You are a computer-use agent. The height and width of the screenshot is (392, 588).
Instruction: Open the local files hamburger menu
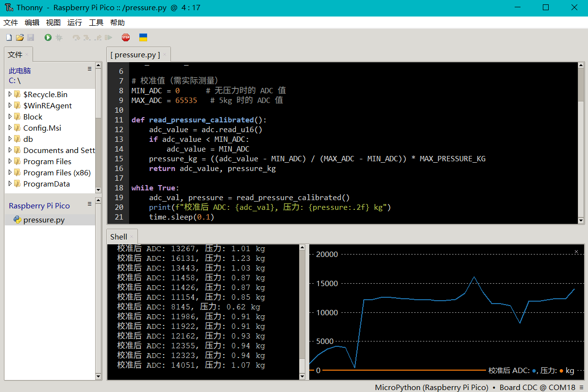click(x=89, y=69)
